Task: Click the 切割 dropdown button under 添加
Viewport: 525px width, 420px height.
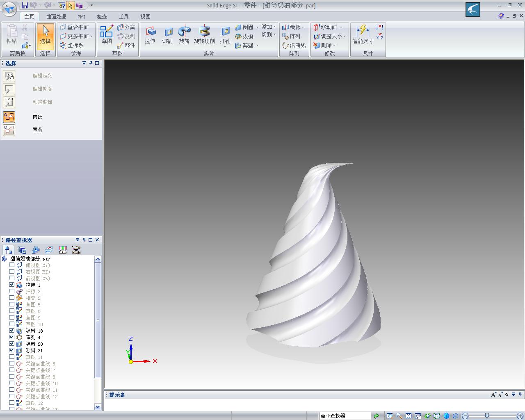Action: (x=269, y=34)
